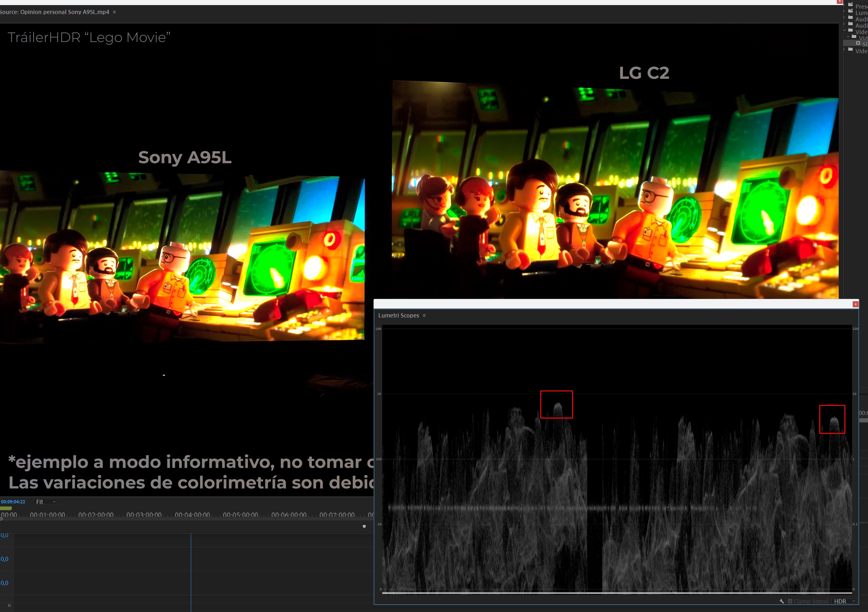The image size is (868, 612).
Task: Toggle the Clamp Signal checkbox
Action: 790,601
